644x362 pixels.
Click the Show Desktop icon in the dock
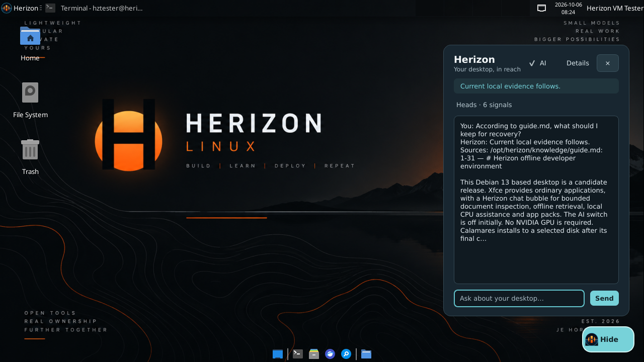pyautogui.click(x=278, y=354)
